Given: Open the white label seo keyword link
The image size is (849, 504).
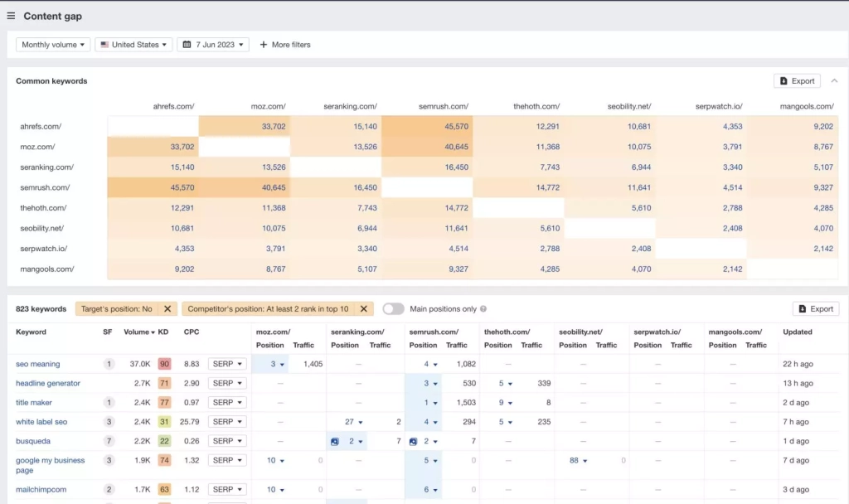Looking at the screenshot, I should pyautogui.click(x=41, y=422).
